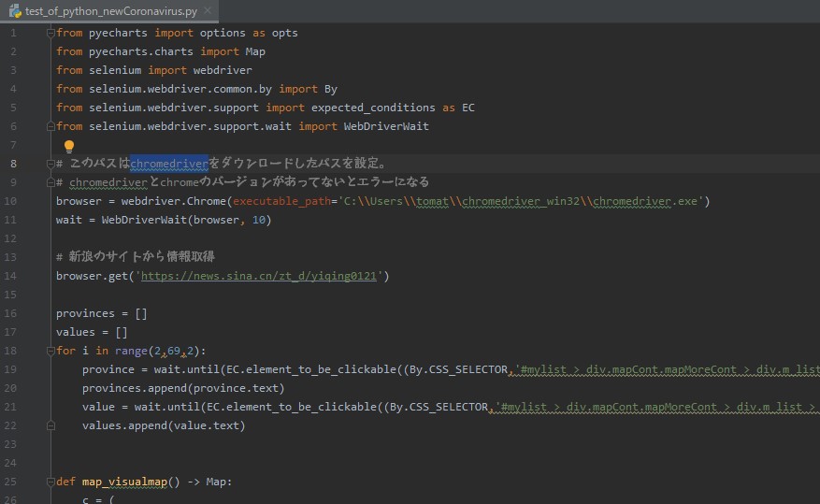This screenshot has height=504, width=820.
Task: Click 'provinces = []' on line 16
Action: [102, 313]
